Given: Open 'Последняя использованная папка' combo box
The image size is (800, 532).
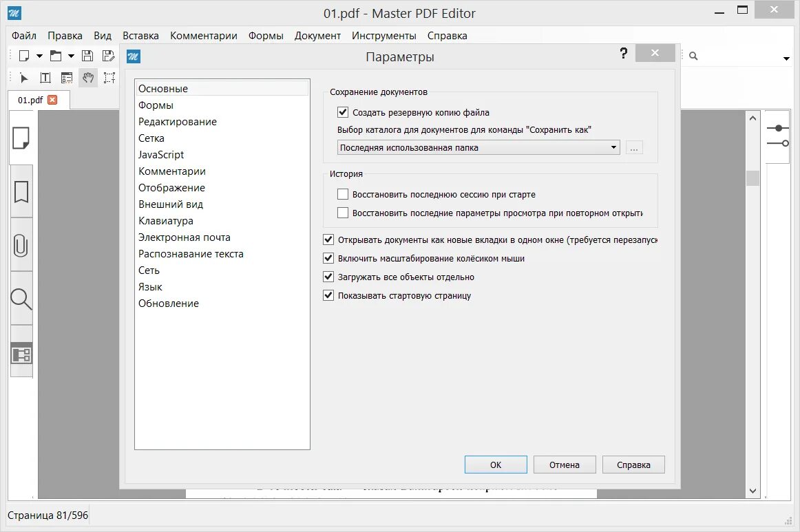Looking at the screenshot, I should tap(478, 147).
